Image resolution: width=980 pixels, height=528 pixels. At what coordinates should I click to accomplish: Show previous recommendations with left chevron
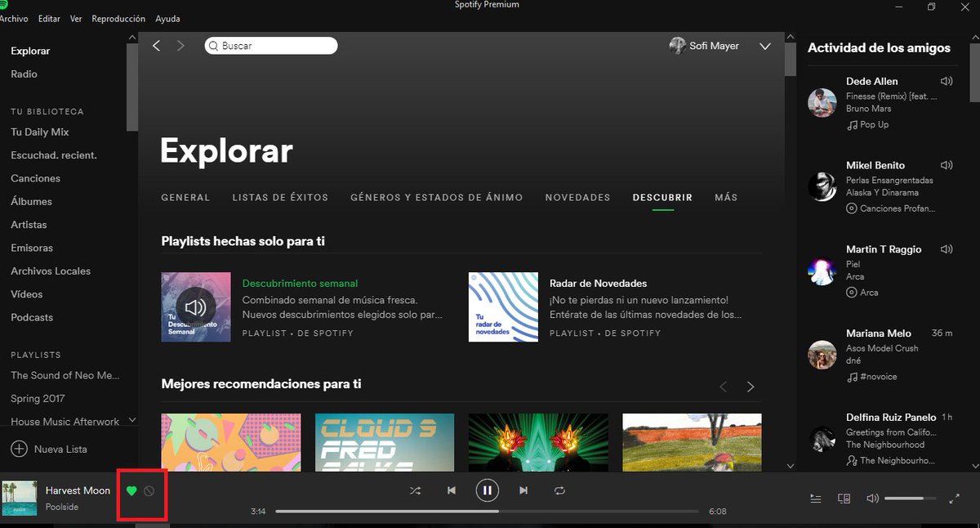coord(723,387)
